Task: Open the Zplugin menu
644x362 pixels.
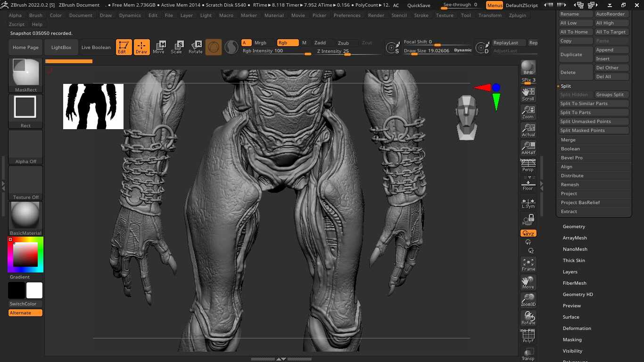Action: click(518, 15)
